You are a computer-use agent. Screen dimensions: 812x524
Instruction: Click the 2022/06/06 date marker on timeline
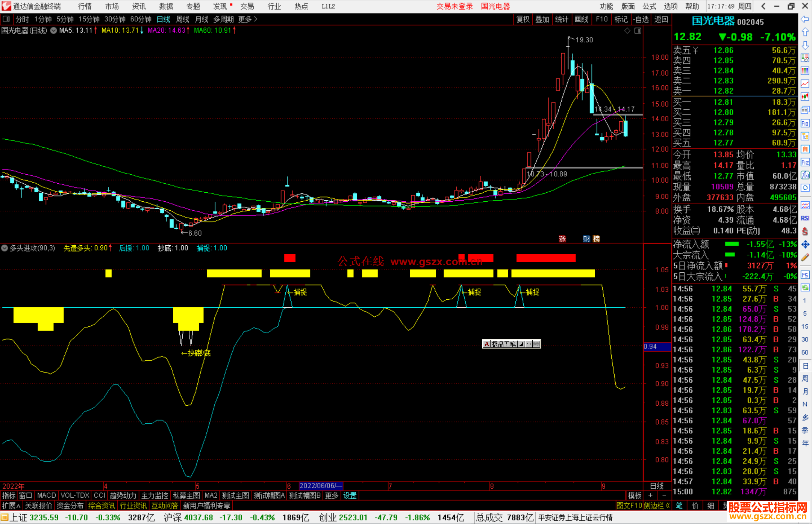click(321, 486)
